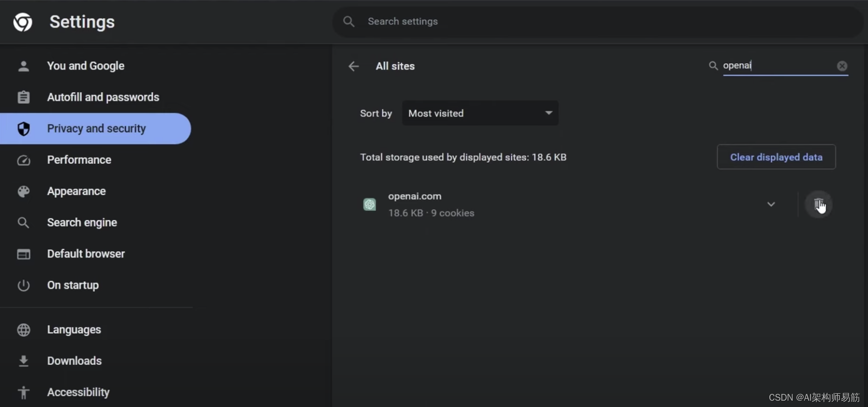Screen dimensions: 868x407
Task: Open On startup settings
Action: pyautogui.click(x=73, y=285)
